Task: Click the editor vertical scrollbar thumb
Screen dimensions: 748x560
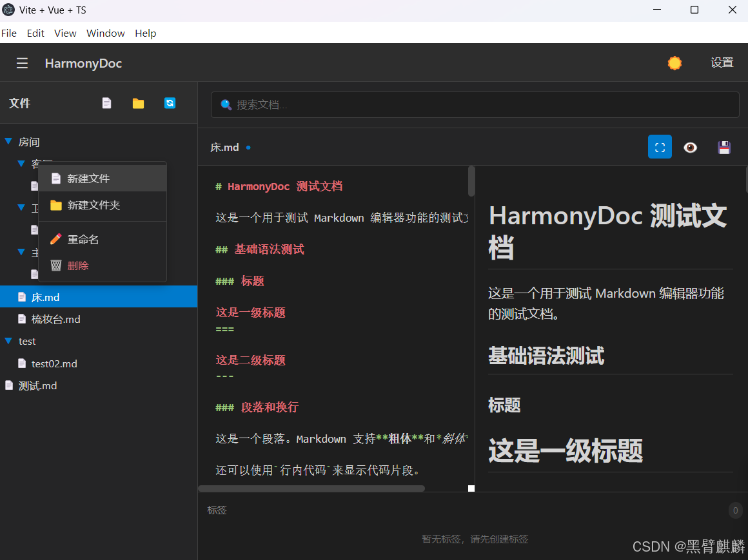Action: click(471, 181)
